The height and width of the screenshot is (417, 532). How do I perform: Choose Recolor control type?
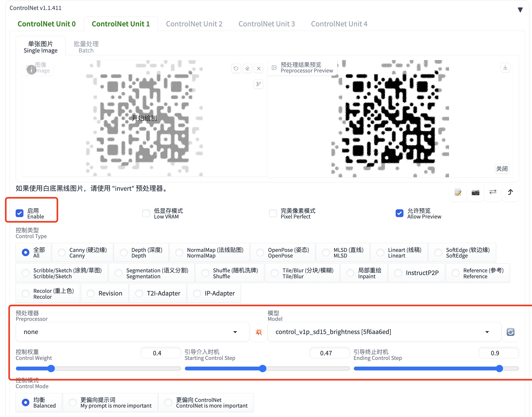(x=48, y=293)
